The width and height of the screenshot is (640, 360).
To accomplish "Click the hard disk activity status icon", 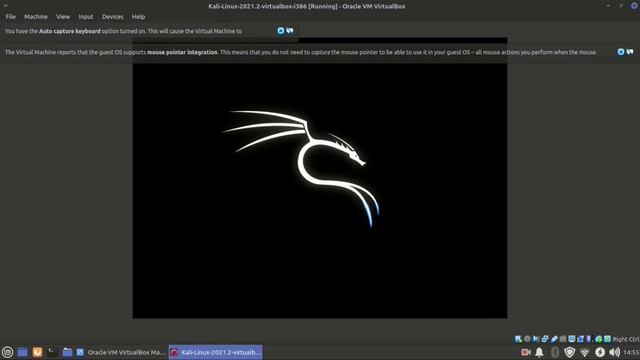I will point(518,339).
